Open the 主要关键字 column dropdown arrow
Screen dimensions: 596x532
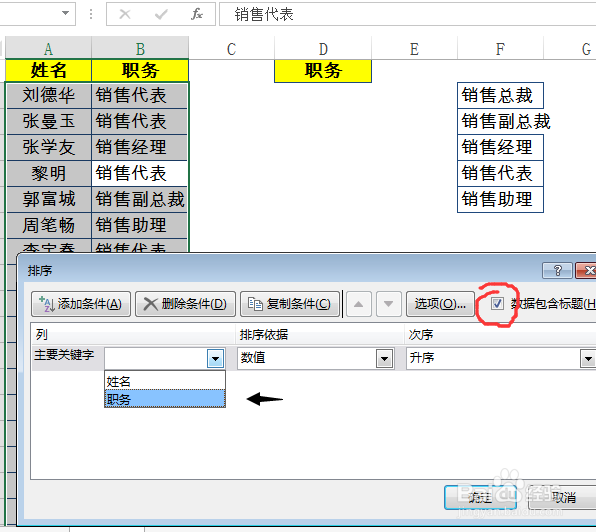[x=216, y=358]
